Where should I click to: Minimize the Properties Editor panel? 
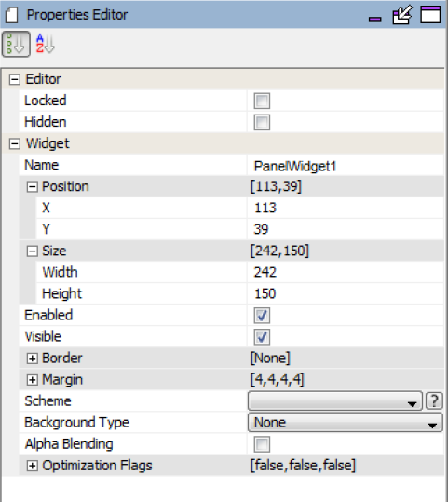pyautogui.click(x=375, y=20)
